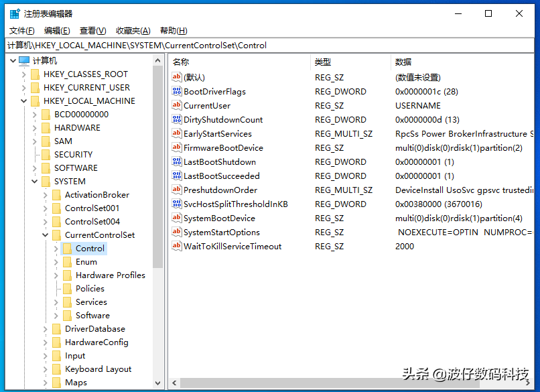Select the SAM key in tree
Image resolution: width=540 pixels, height=392 pixels.
click(64, 141)
